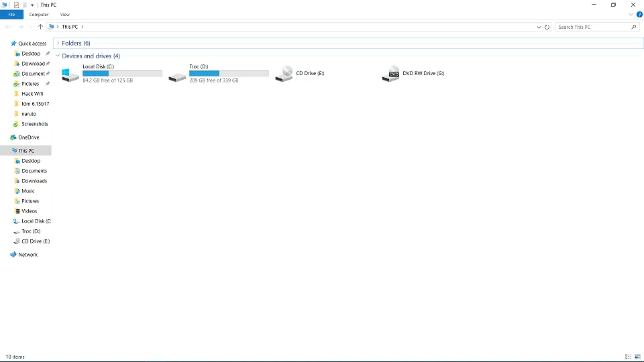Open the DVD RW Drive (G:) icon
The image size is (644, 362).
(x=390, y=74)
